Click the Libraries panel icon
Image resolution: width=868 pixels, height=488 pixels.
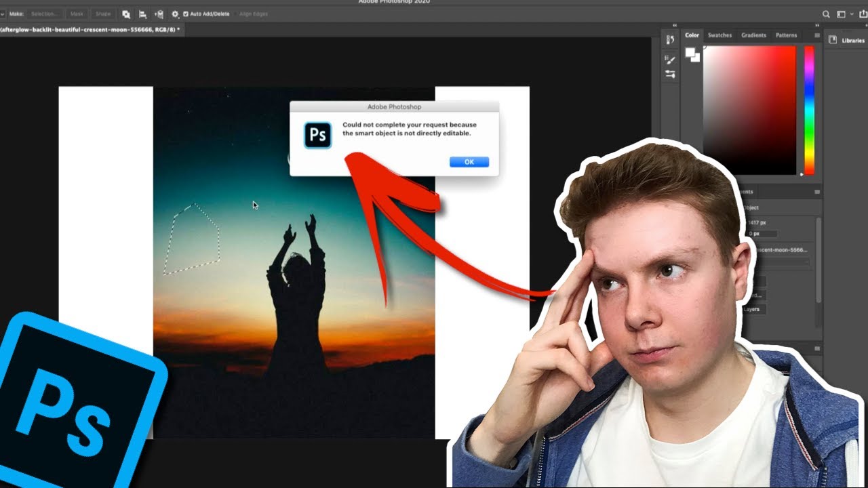coord(833,41)
